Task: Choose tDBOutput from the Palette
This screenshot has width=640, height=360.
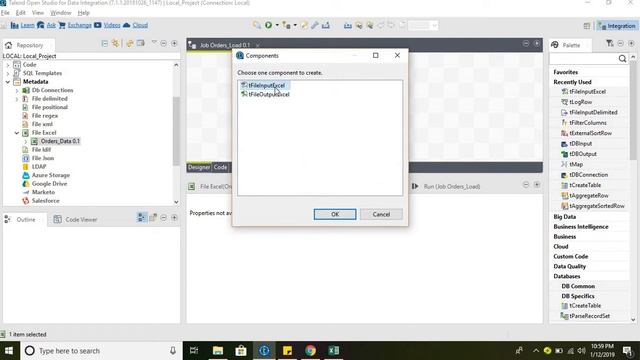Action: point(583,154)
